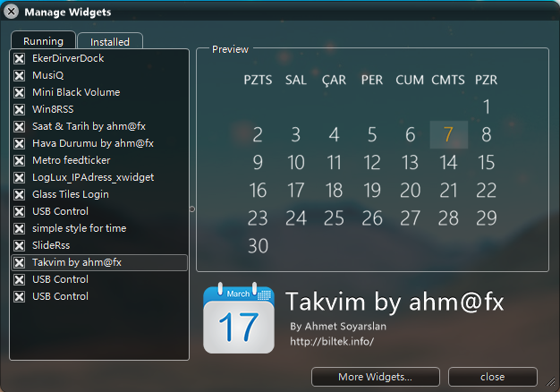Click day 22 in the calendar preview
The height and width of the screenshot is (392, 560).
[487, 190]
